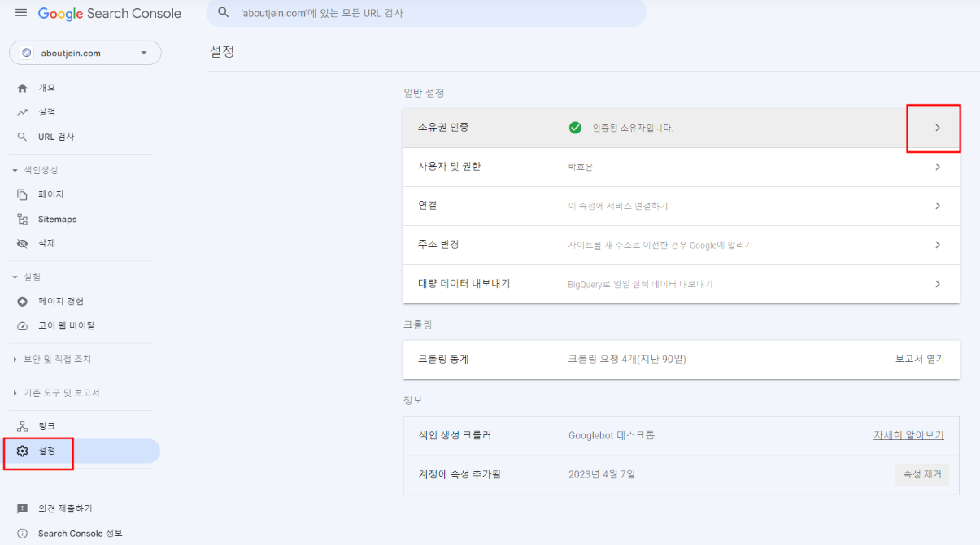980x545 pixels.
Task: Open Search Console 정보
Action: click(x=81, y=534)
